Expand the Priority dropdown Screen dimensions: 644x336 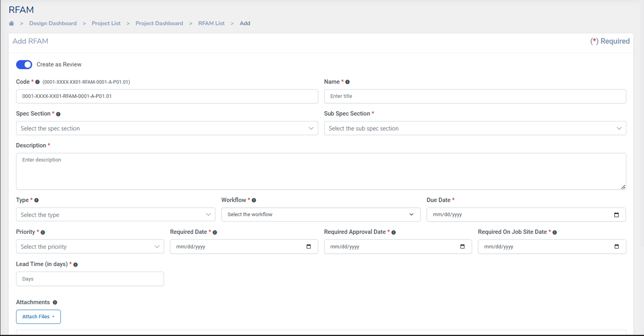click(x=90, y=247)
